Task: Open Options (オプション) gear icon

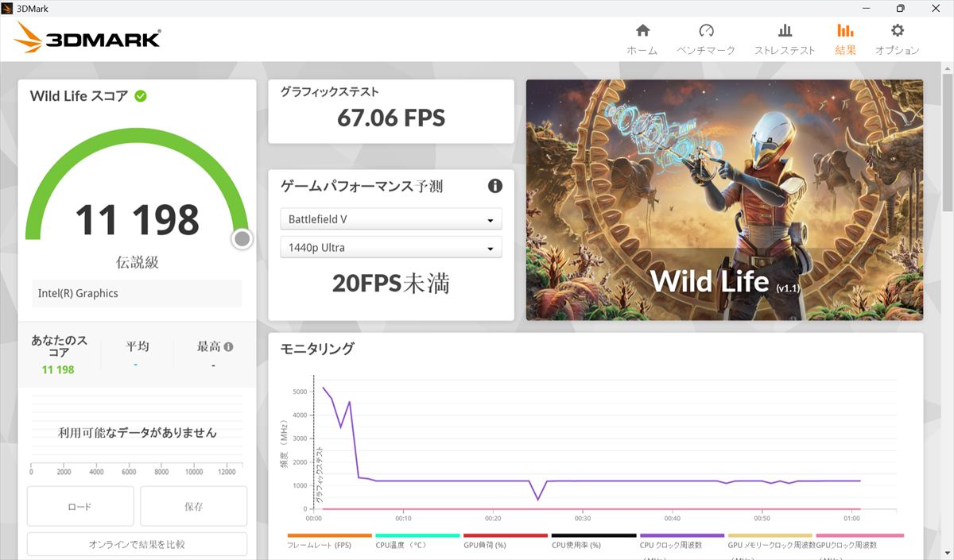Action: point(897,32)
